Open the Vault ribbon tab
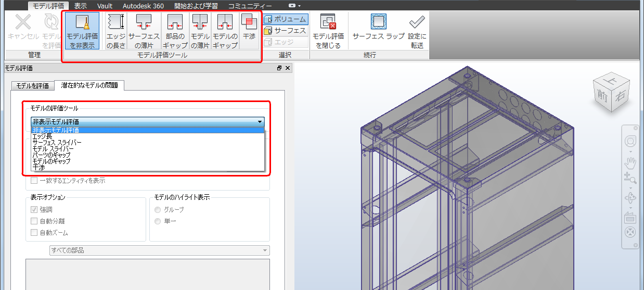Image resolution: width=644 pixels, height=290 pixels. [x=105, y=6]
